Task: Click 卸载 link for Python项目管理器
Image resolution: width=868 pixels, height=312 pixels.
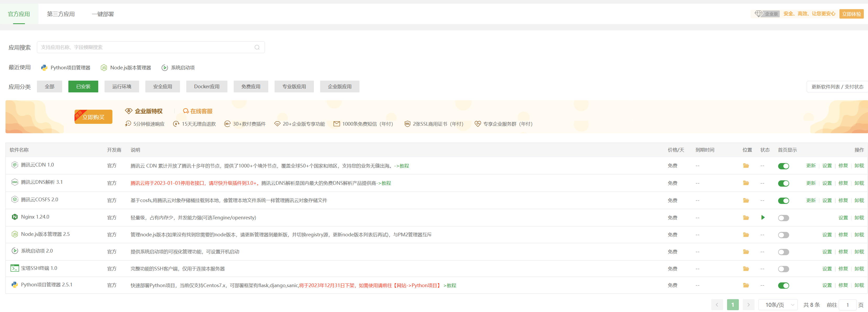Action: click(x=859, y=285)
